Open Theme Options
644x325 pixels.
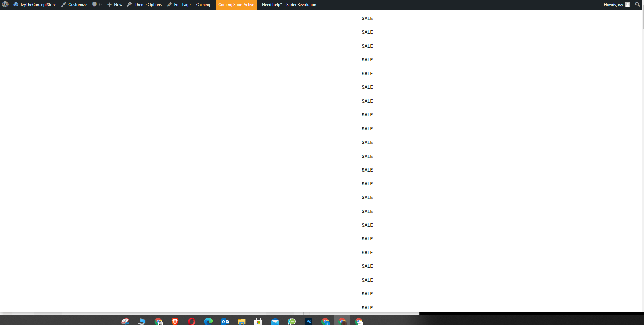click(144, 5)
